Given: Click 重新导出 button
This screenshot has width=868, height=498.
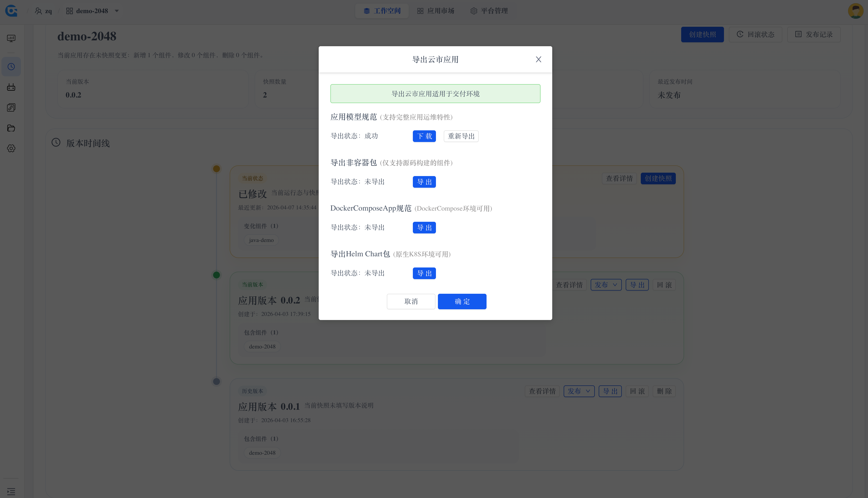Looking at the screenshot, I should pyautogui.click(x=461, y=136).
